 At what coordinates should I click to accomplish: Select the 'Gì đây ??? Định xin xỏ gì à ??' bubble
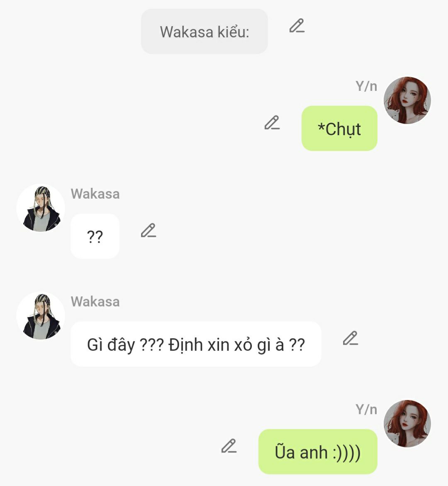click(196, 344)
